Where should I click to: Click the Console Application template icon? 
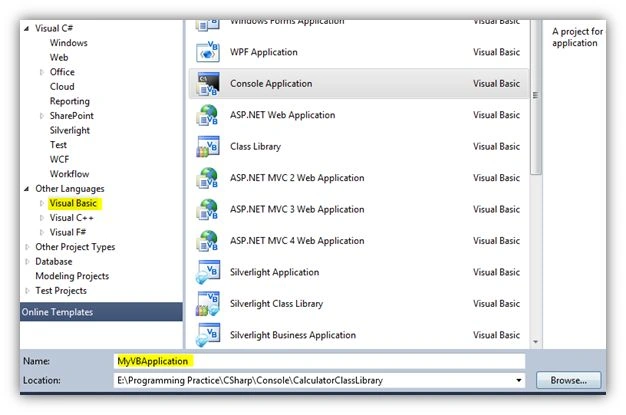(x=208, y=83)
